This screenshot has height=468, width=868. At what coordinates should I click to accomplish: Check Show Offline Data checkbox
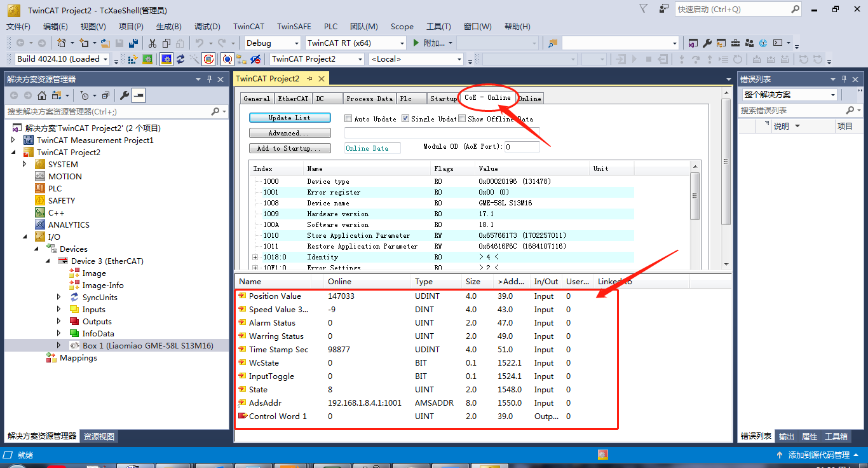pos(462,119)
